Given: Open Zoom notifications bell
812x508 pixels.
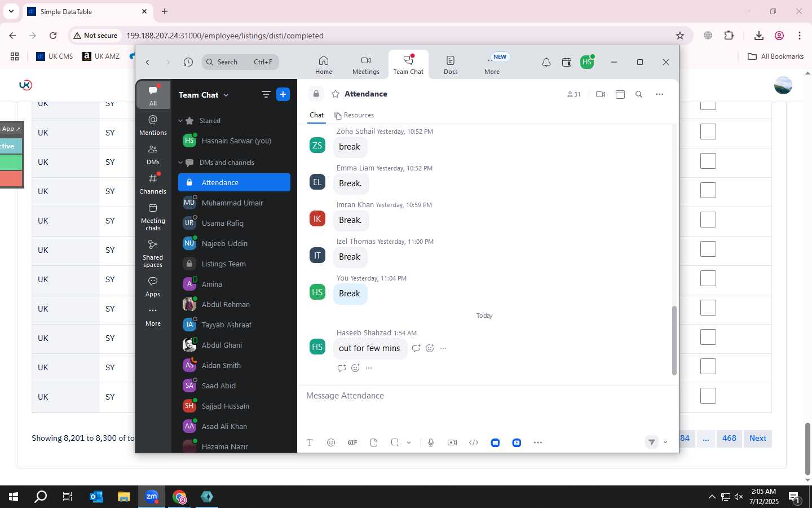Looking at the screenshot, I should point(546,62).
